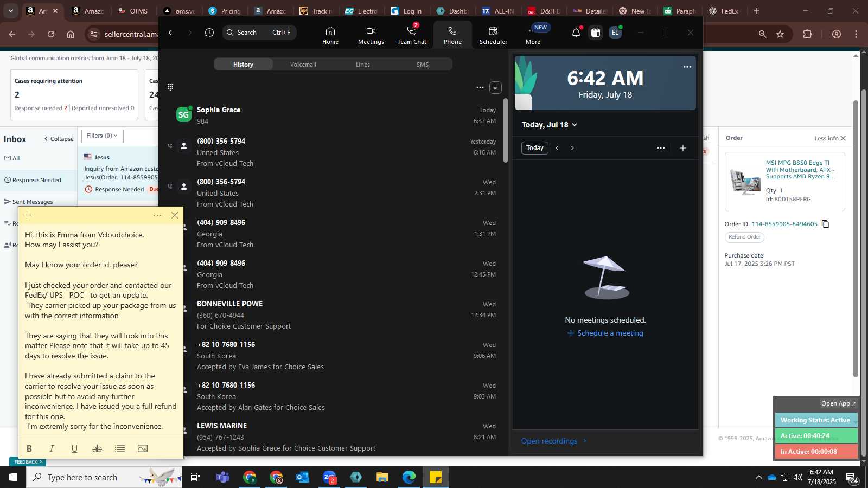Open Sticky Notes taskbar icon
The width and height of the screenshot is (868, 488).
[436, 477]
